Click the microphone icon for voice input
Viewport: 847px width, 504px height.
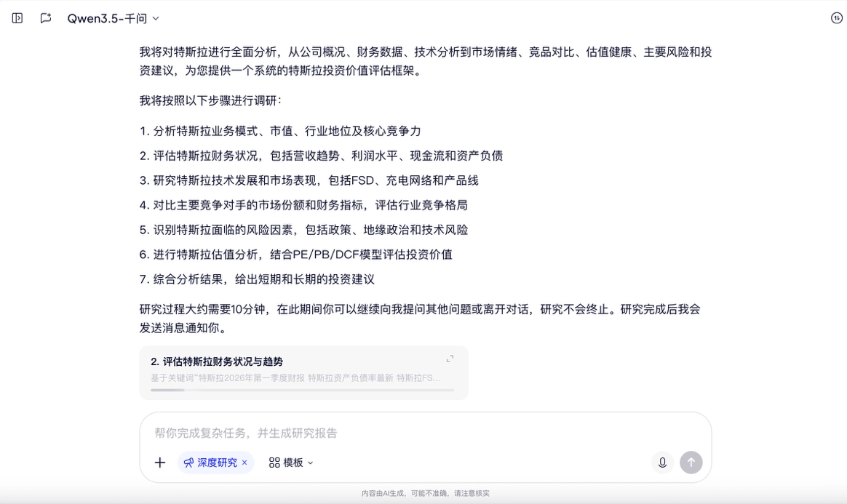click(x=661, y=463)
